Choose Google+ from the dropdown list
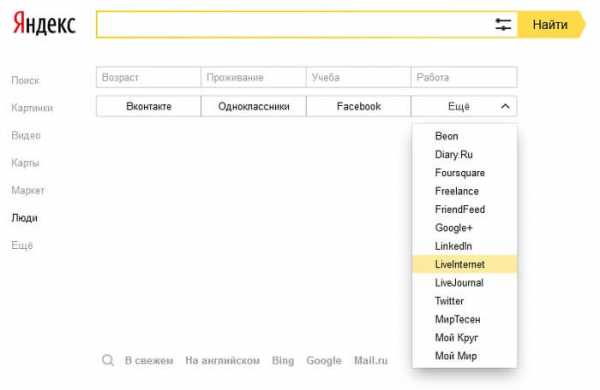This screenshot has height=390, width=600. click(x=465, y=228)
